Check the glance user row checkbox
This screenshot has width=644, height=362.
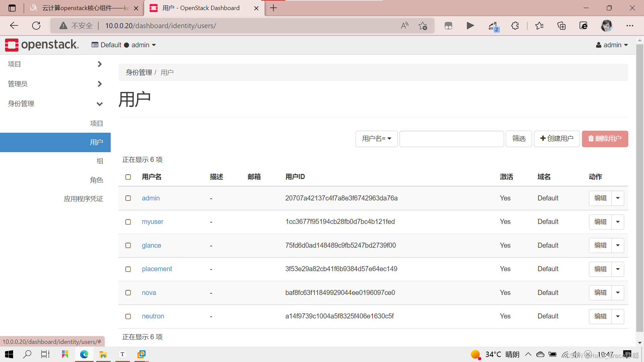[128, 245]
